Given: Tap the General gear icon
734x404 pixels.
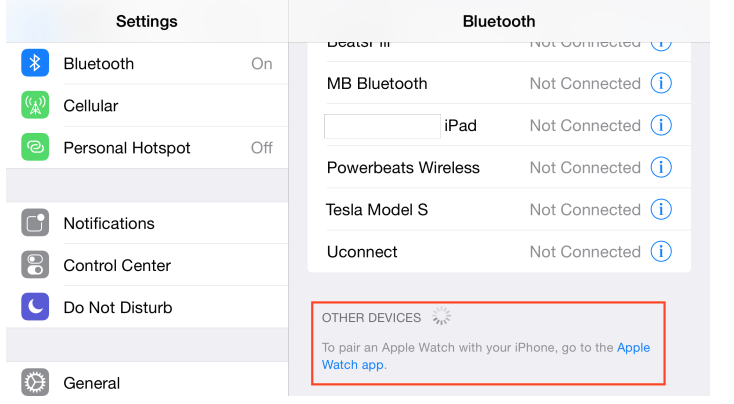Looking at the screenshot, I should coord(35,383).
